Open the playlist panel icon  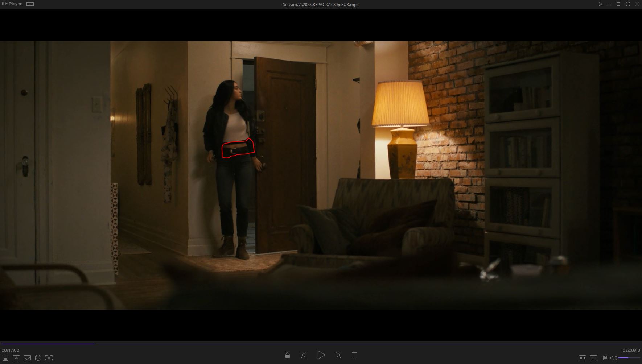(x=5, y=358)
